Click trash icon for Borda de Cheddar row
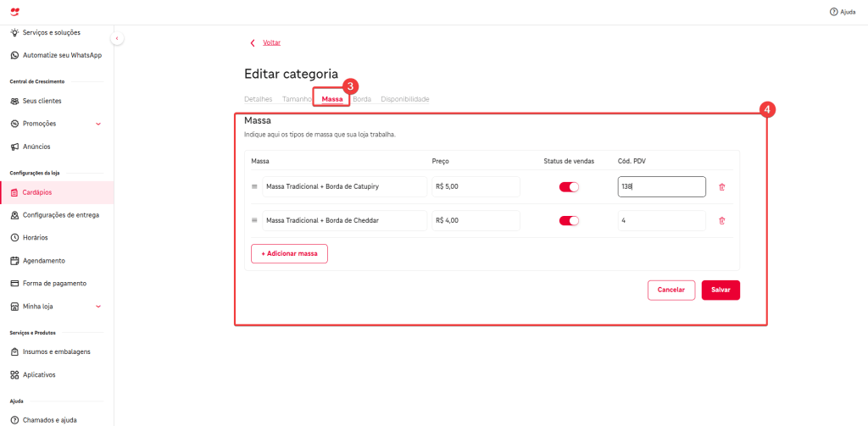The width and height of the screenshot is (868, 426). 721,221
